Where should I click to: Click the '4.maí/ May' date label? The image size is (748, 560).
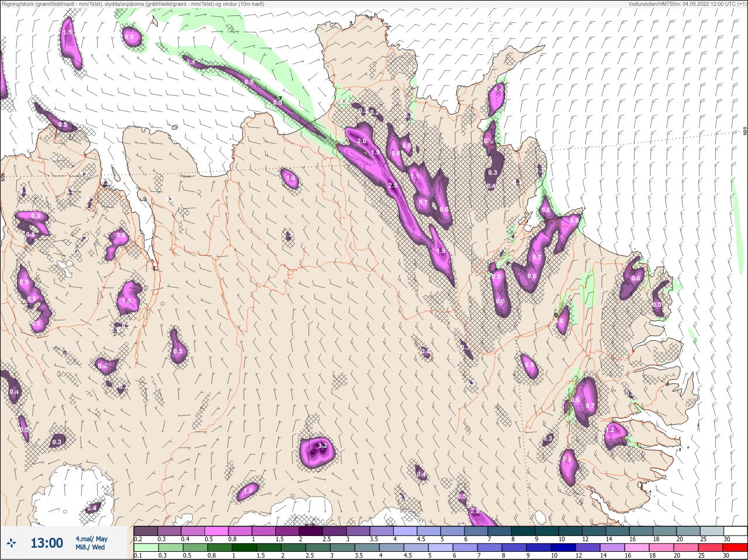point(91,539)
